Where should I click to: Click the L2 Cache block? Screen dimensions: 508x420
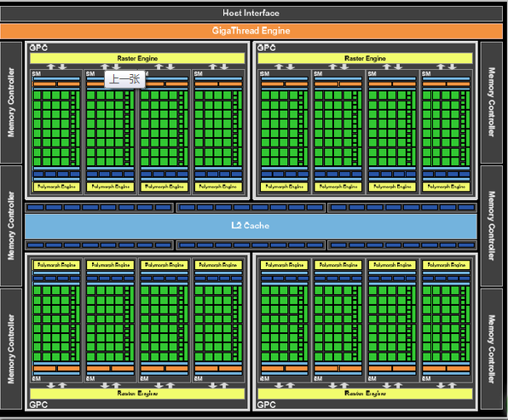251,226
